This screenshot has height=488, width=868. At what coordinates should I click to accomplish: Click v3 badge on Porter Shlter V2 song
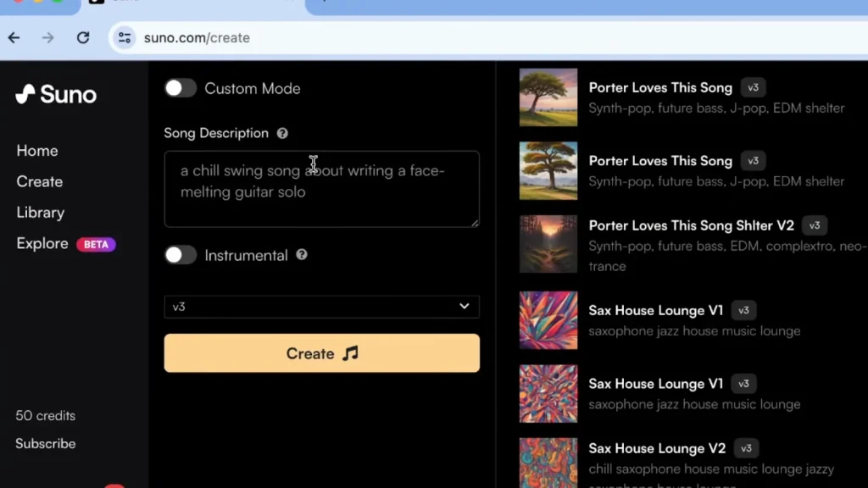[815, 225]
